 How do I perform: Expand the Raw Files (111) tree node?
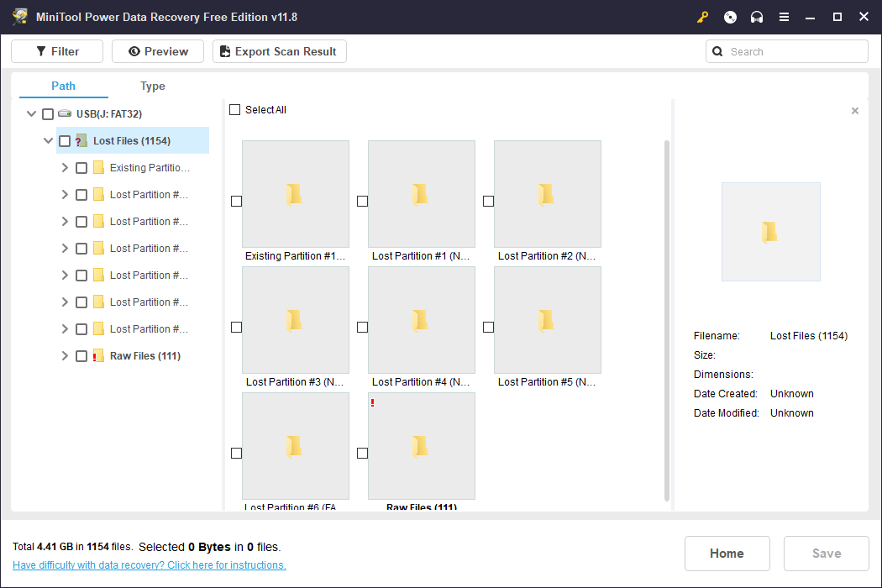coord(65,355)
